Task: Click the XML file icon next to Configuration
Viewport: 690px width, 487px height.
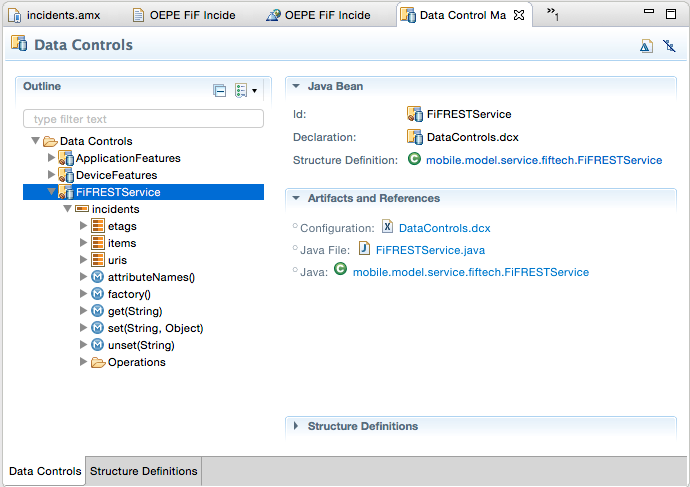Action: [387, 227]
